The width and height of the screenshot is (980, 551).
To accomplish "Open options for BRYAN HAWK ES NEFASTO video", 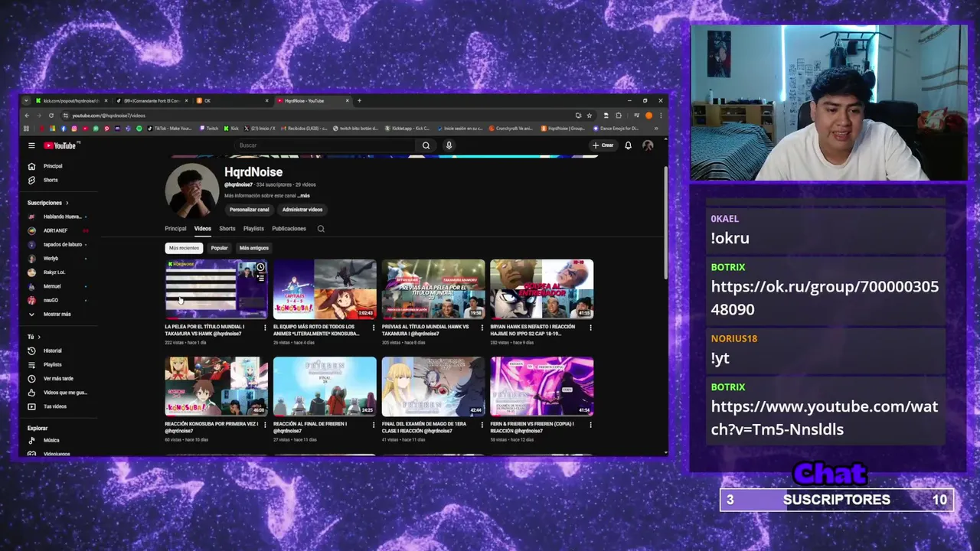I will point(590,328).
